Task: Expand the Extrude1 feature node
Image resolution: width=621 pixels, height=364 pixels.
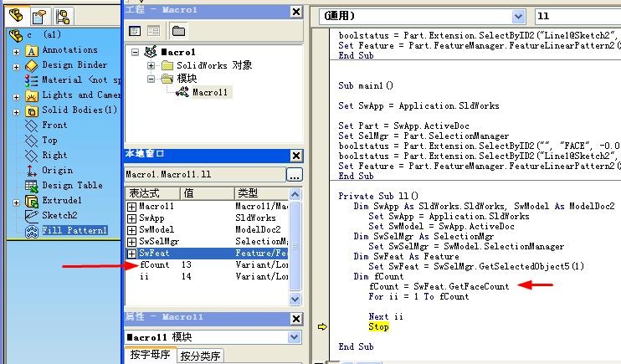Action: pyautogui.click(x=16, y=203)
